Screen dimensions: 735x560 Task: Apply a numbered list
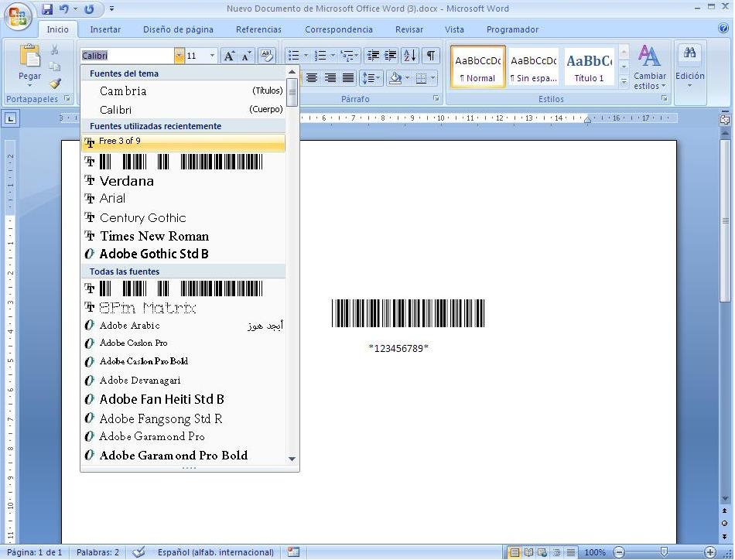pos(320,56)
